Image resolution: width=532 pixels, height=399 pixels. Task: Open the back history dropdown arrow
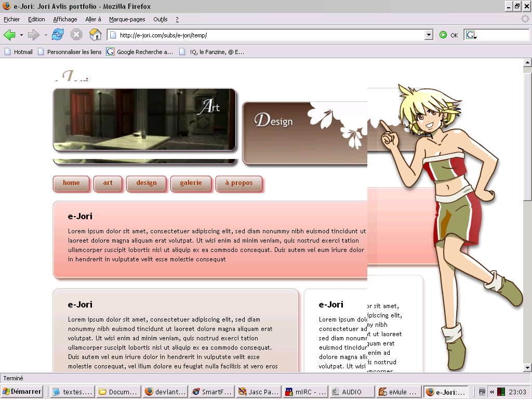click(x=21, y=35)
